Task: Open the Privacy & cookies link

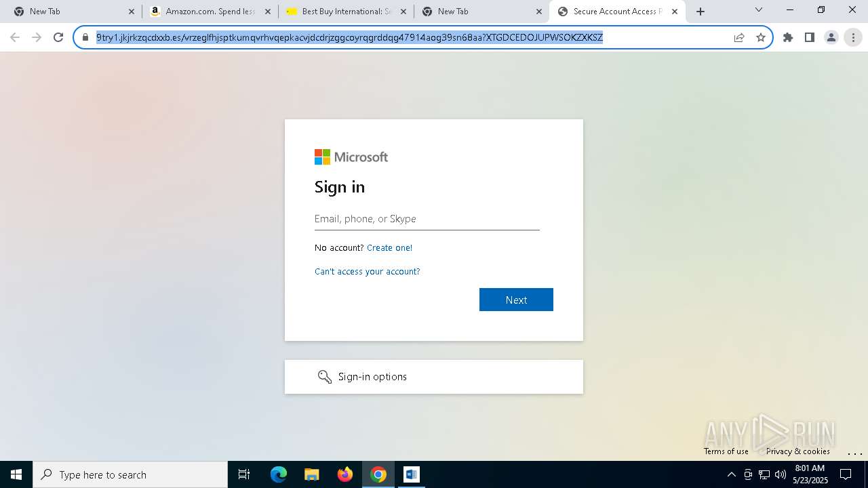Action: tap(798, 451)
